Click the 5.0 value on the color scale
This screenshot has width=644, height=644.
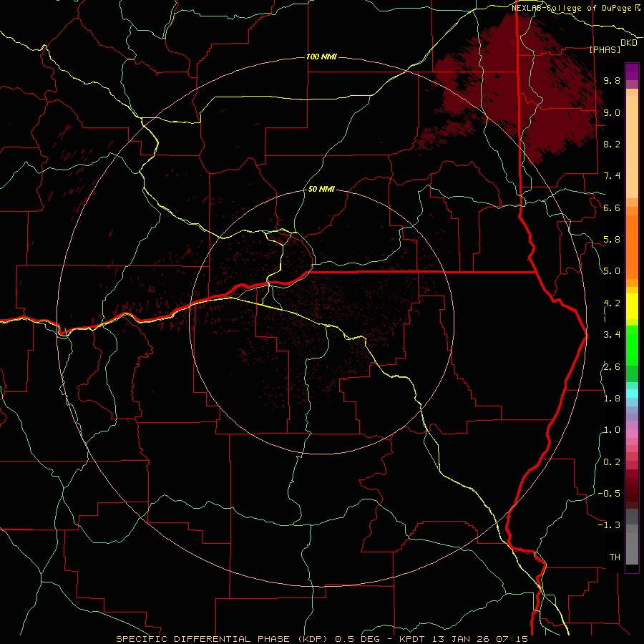coord(612,271)
